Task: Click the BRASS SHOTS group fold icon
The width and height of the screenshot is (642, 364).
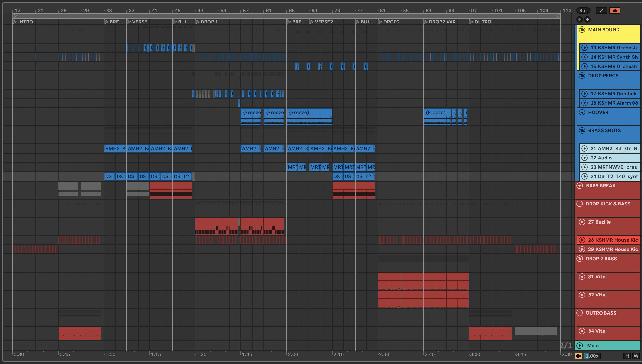Action: [582, 130]
